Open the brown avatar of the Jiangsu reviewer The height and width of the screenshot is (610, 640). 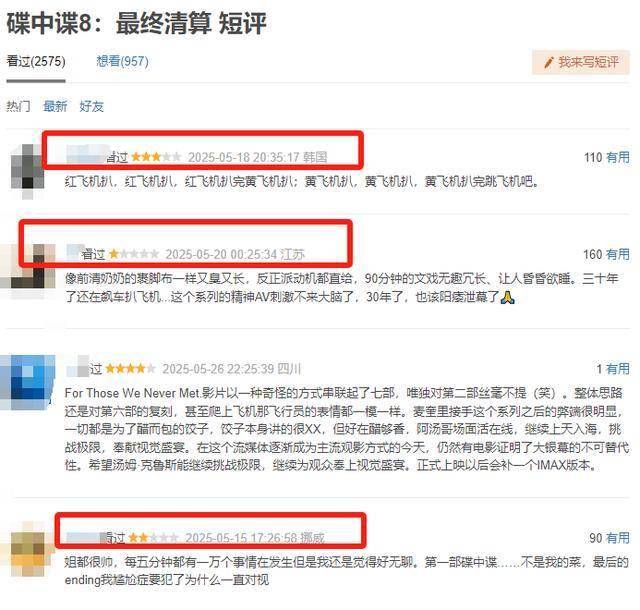28,266
